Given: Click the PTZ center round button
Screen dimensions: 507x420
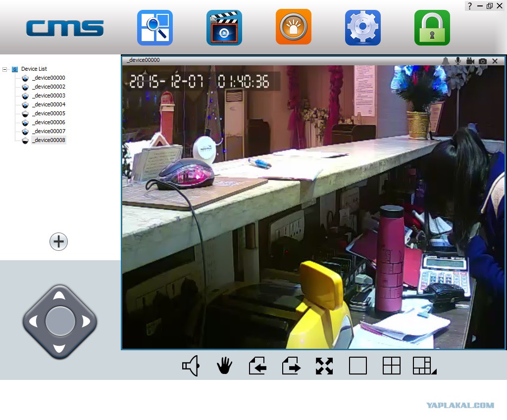Looking at the screenshot, I should (60, 321).
